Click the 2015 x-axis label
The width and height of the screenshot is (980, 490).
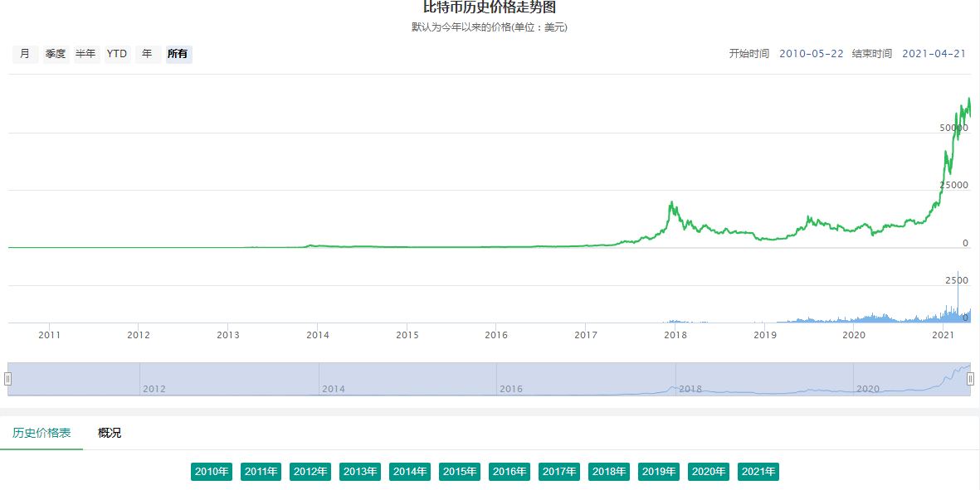(407, 335)
